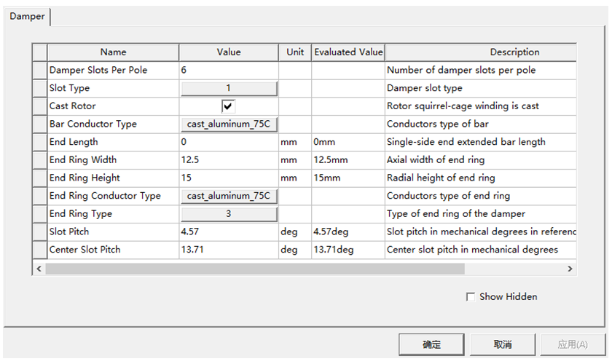Click the '4.57deg' evaluated value cell
612x364 pixels.
coord(348,232)
